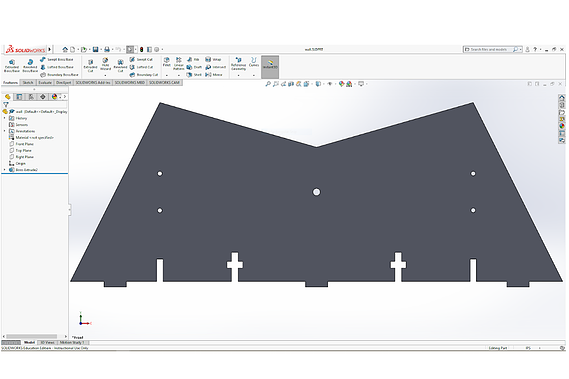
Task: Select the Draft feature
Action: (x=194, y=67)
